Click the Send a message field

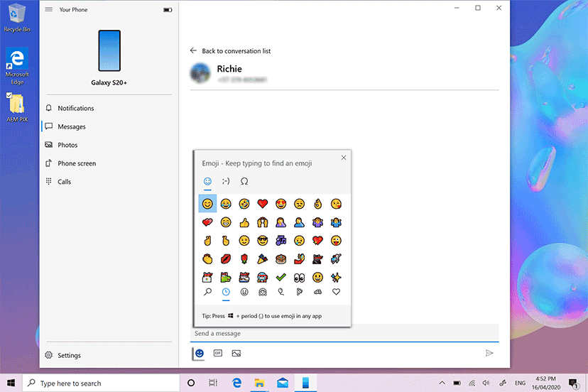pos(344,333)
